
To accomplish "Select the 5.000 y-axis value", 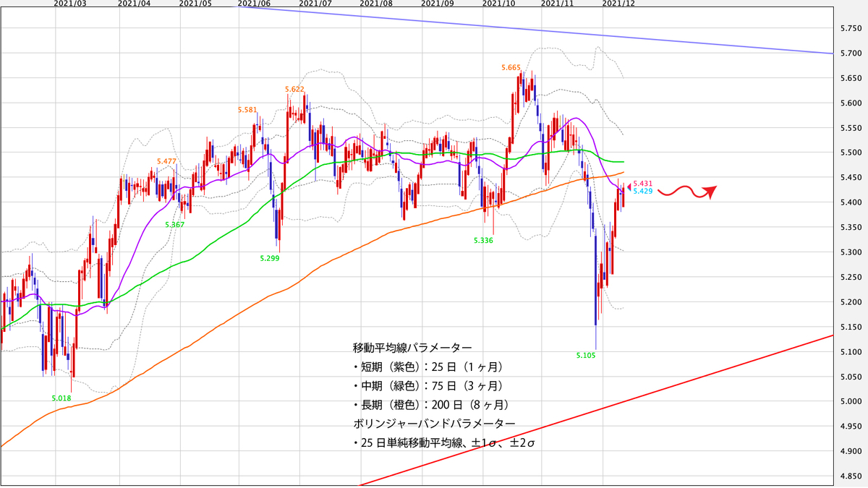I will [849, 401].
